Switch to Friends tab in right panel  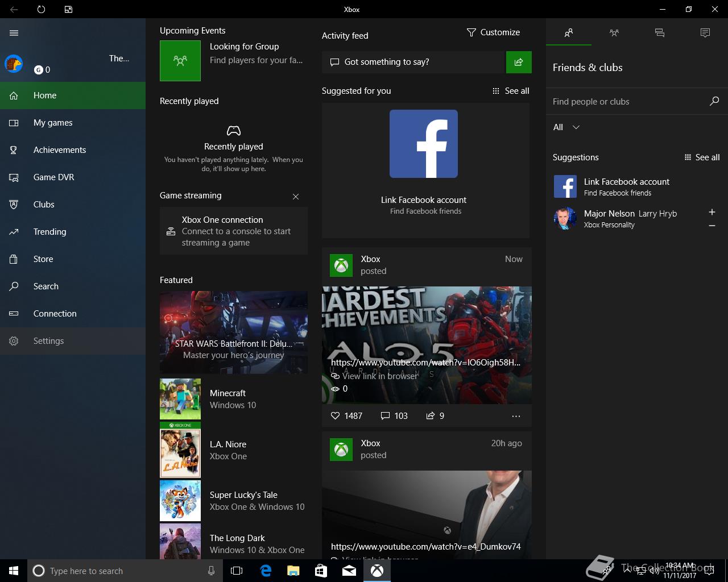[x=569, y=33]
